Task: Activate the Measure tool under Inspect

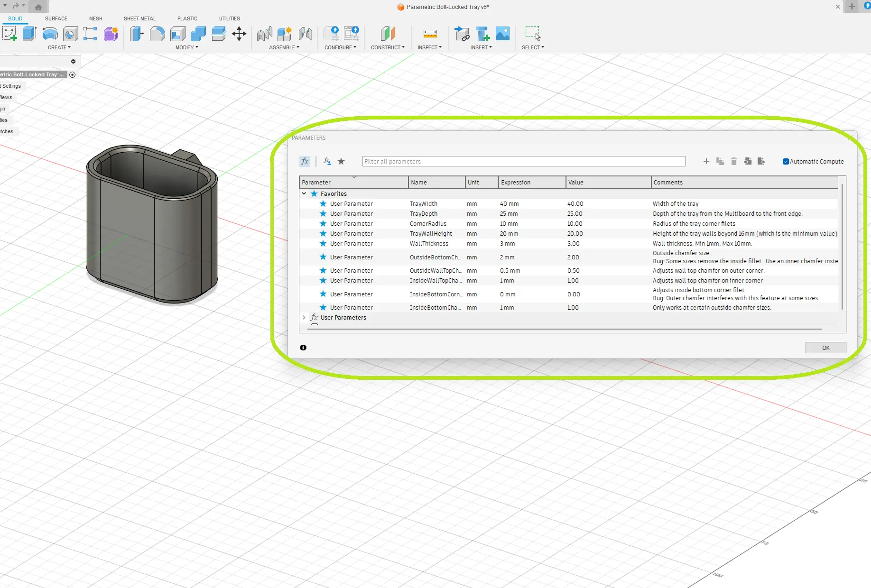Action: (430, 34)
